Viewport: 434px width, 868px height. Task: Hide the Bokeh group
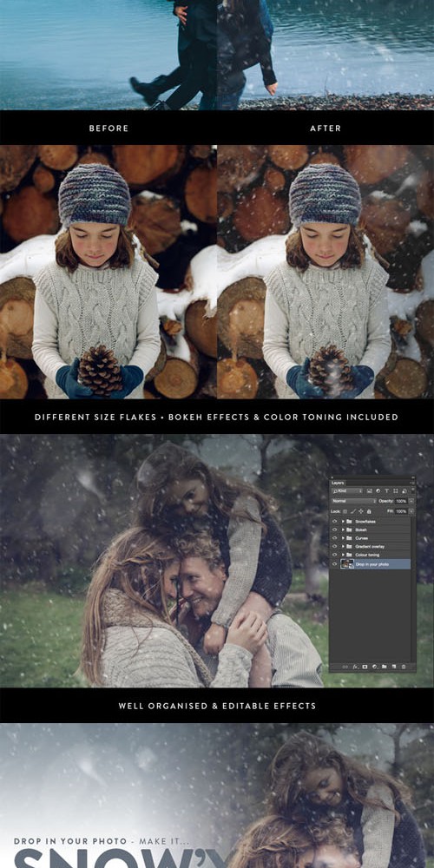point(334,529)
